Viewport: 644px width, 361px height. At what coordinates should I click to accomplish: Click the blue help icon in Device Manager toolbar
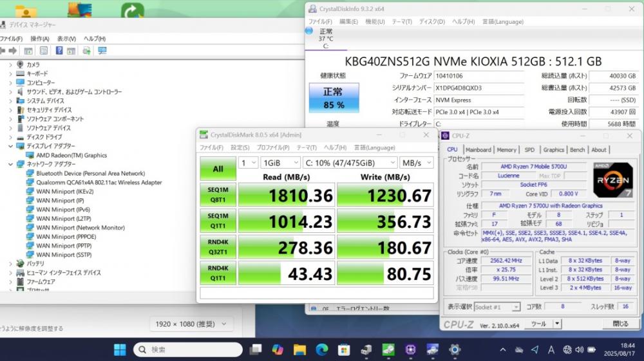tap(59, 50)
